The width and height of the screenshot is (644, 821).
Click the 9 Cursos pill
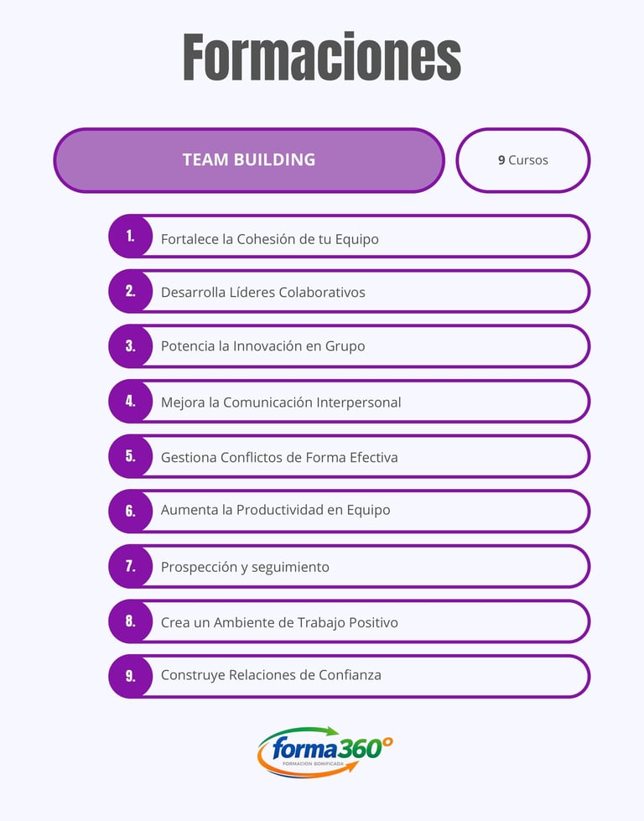522,160
